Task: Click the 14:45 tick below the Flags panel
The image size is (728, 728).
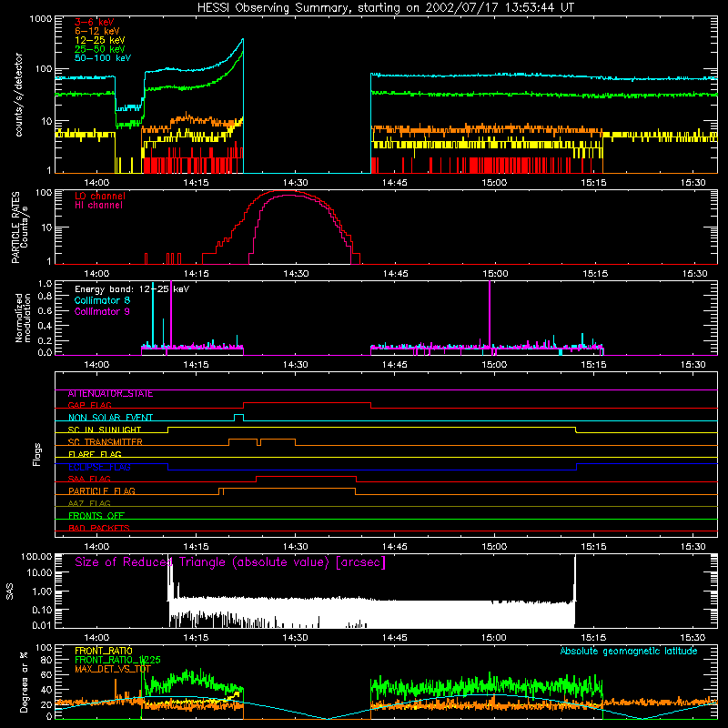Action: (395, 547)
